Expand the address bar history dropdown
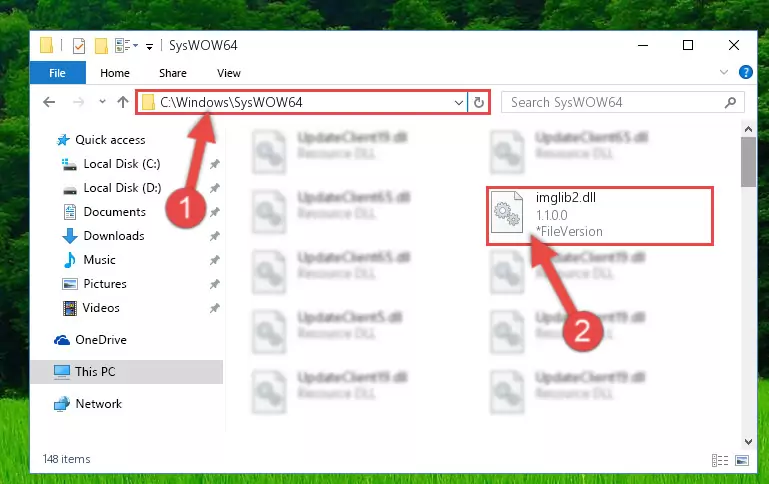The image size is (769, 484). 459,102
